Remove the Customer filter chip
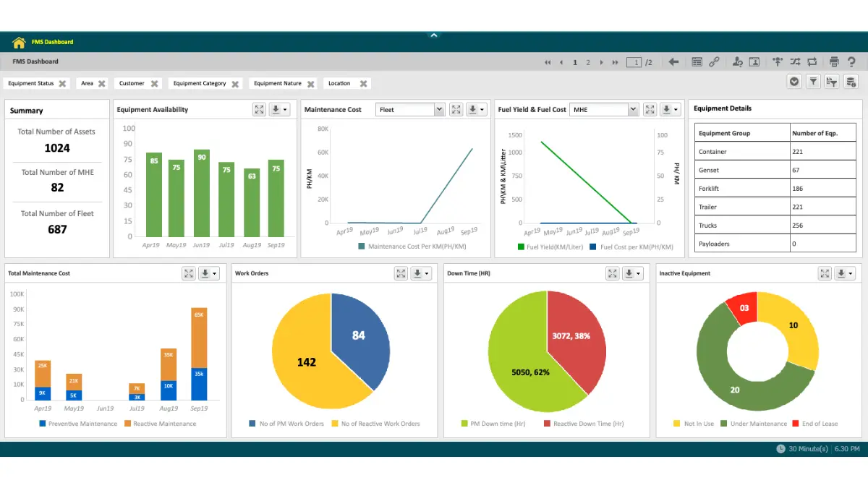This screenshot has height=488, width=868. (x=154, y=84)
